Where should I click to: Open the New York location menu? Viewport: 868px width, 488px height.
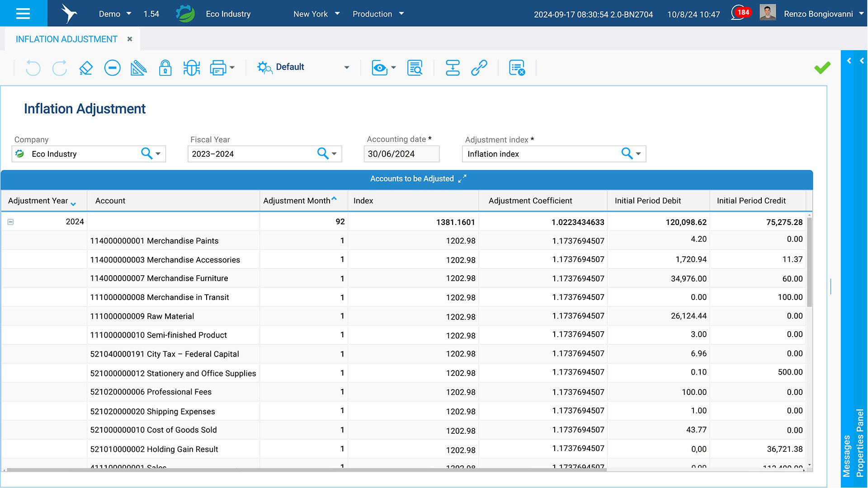point(316,14)
